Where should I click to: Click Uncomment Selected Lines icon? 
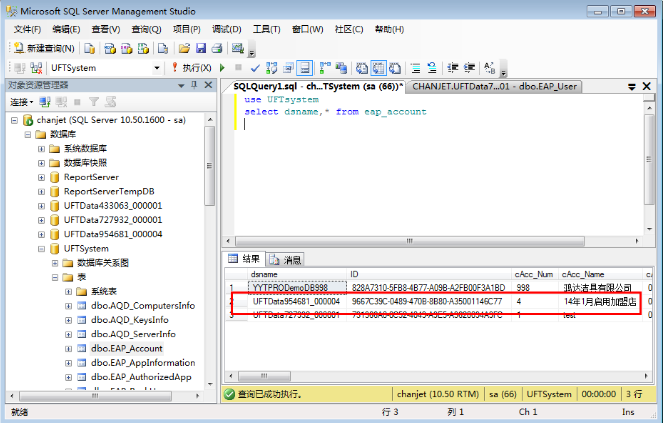(x=432, y=68)
